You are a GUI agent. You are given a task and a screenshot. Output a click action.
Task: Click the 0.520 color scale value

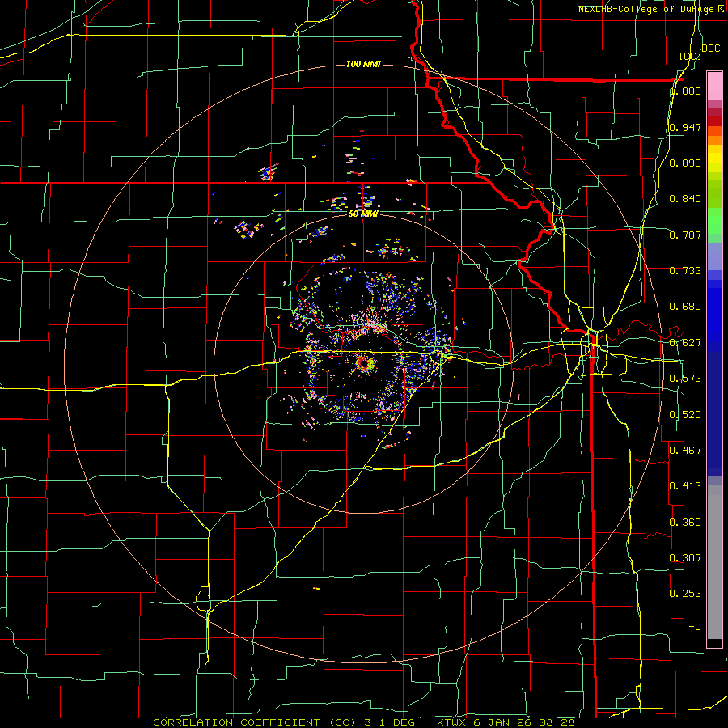[x=685, y=415]
